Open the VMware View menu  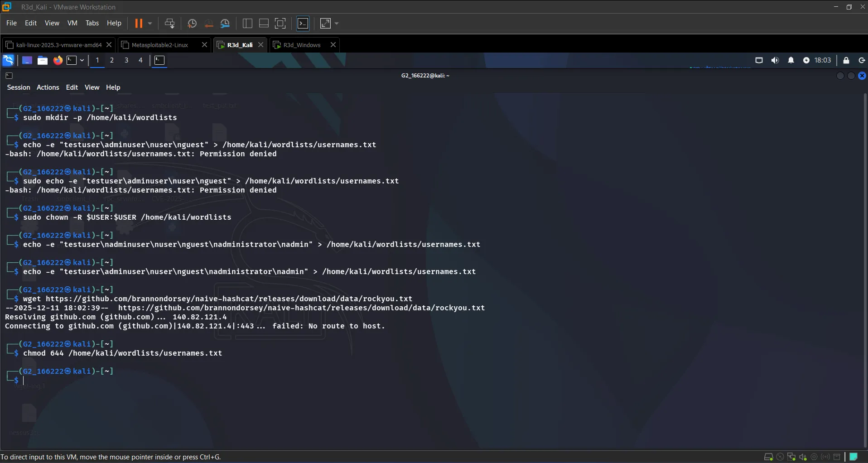(x=52, y=23)
